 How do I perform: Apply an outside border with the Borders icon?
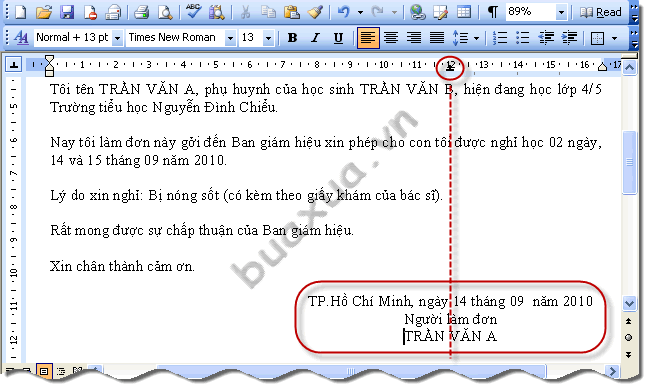pos(597,38)
